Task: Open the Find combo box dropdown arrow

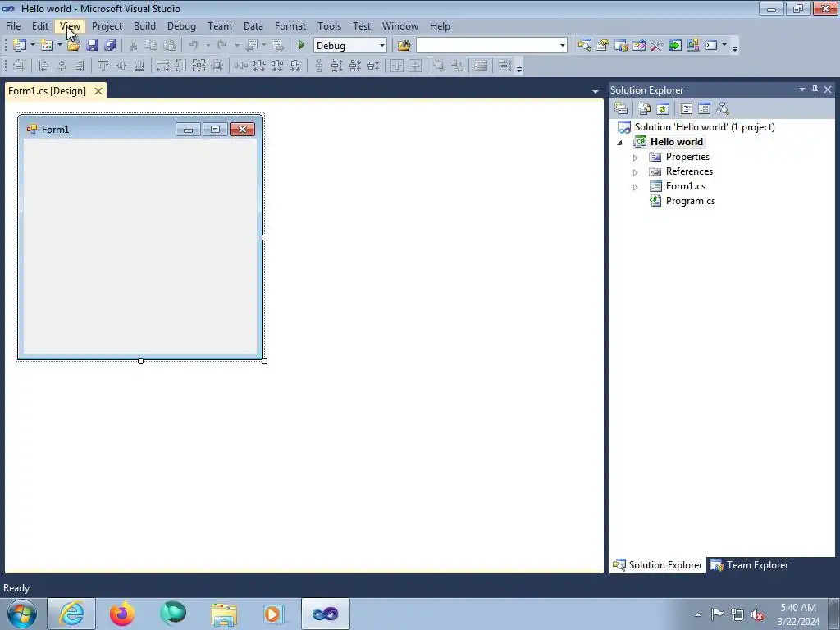Action: click(562, 46)
